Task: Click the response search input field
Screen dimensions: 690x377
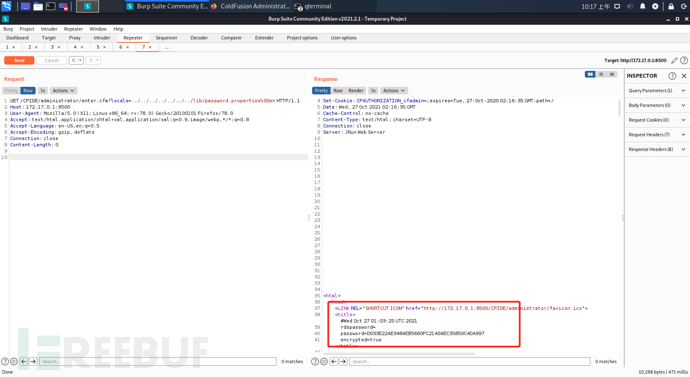Action: [x=470, y=361]
